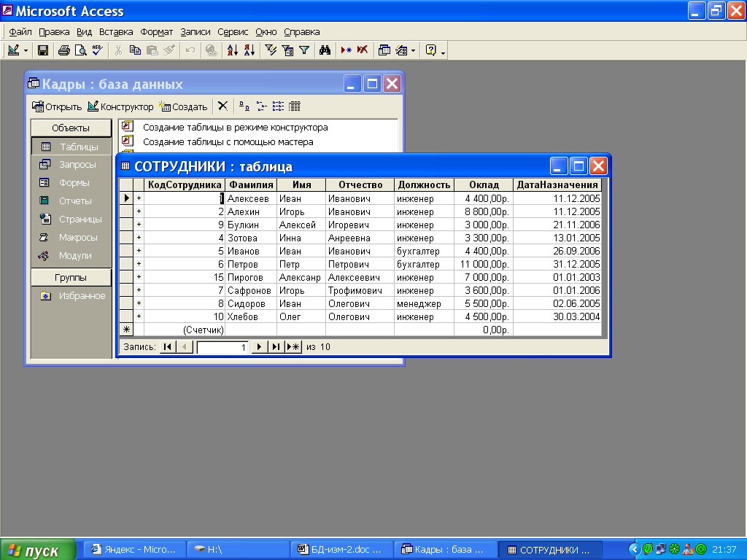Click the Help question mark icon
This screenshot has width=747, height=560.
430,50
